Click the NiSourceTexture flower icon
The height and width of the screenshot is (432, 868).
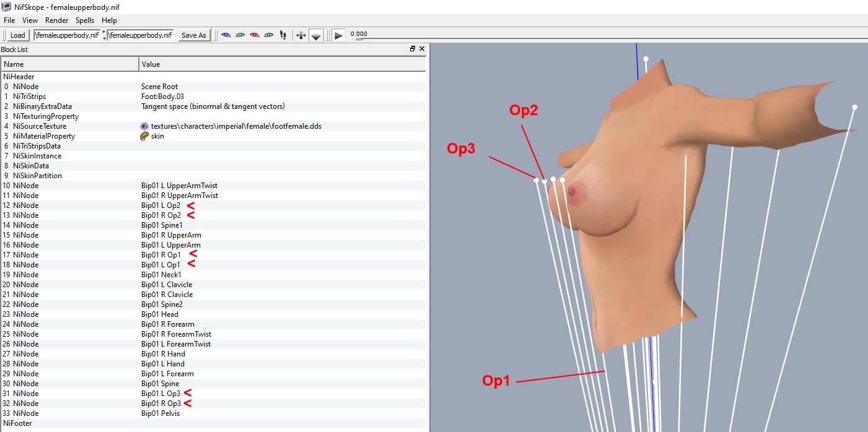(145, 126)
